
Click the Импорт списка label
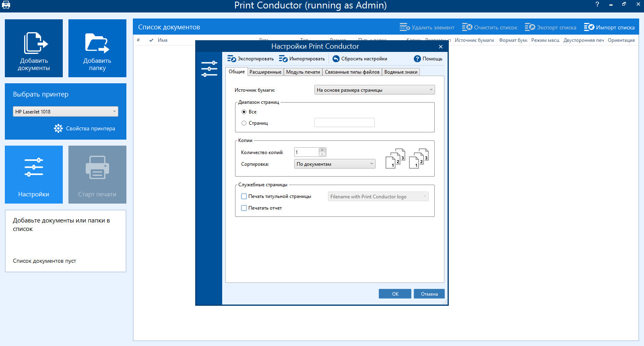click(x=615, y=27)
